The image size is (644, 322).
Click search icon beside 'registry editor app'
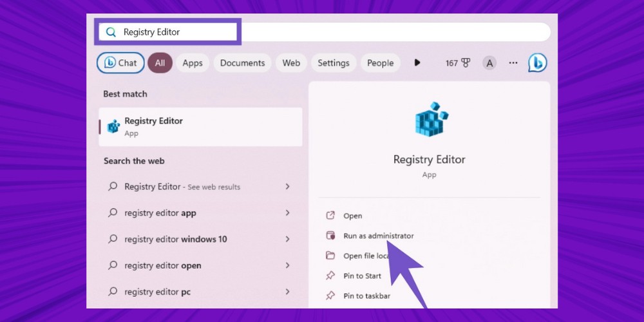coord(113,213)
